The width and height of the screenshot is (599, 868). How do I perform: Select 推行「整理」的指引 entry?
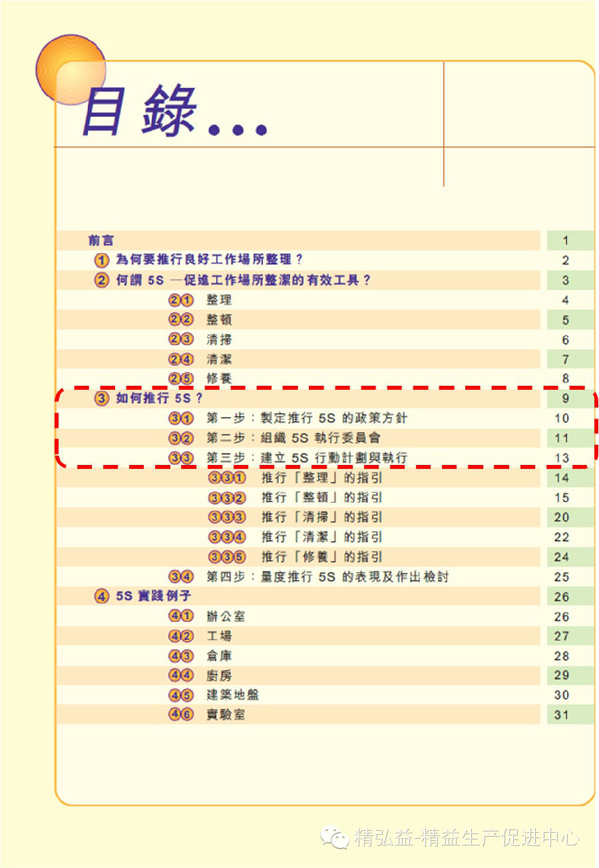(x=321, y=478)
